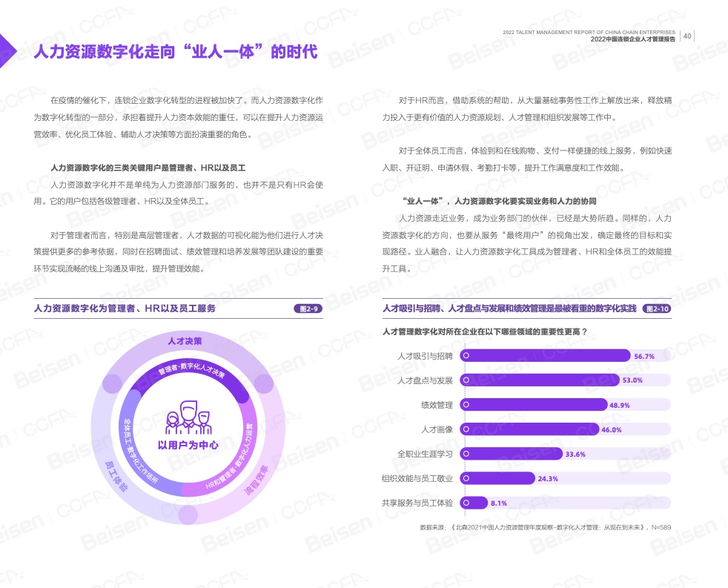Screen dimensions: 728x588
Task: Click the circle marker on the 全职业生涯学习 bar
Action: click(x=466, y=454)
